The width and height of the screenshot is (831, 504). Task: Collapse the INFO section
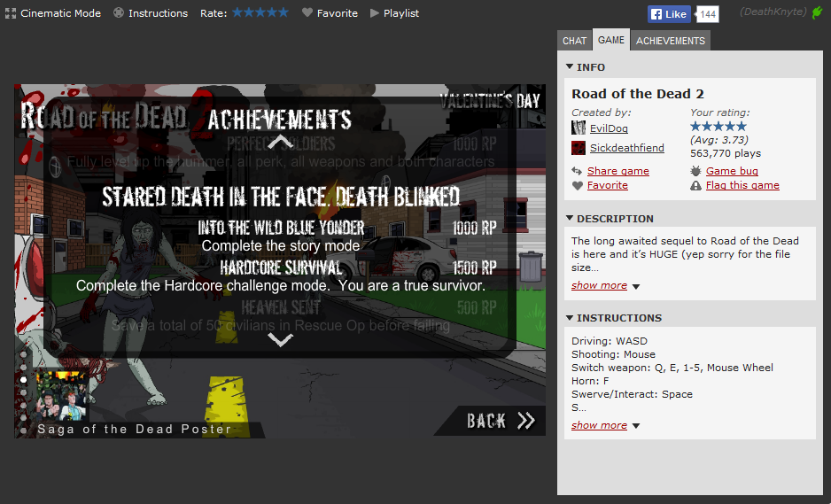[570, 66]
